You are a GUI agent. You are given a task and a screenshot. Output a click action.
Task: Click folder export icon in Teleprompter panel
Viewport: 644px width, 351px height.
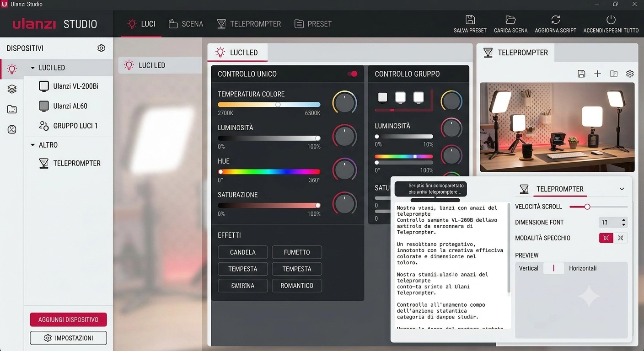pyautogui.click(x=614, y=74)
